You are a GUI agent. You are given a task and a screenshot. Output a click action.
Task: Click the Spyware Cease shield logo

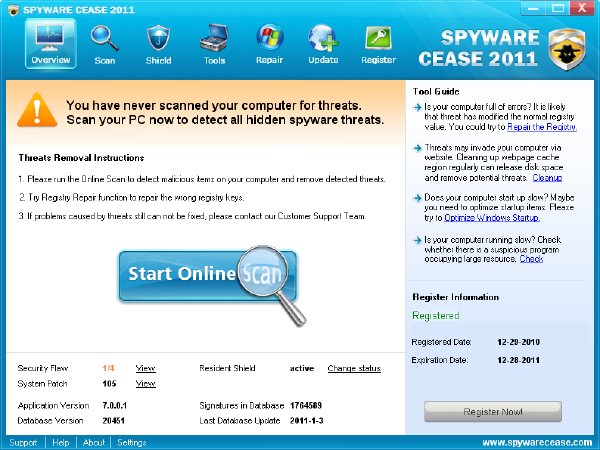click(567, 50)
